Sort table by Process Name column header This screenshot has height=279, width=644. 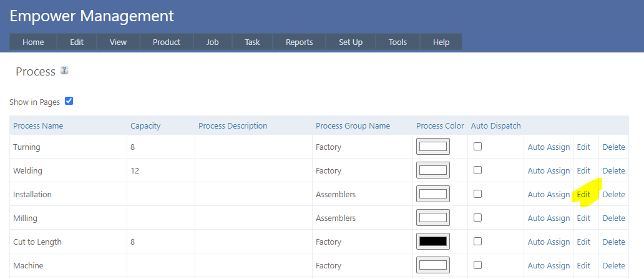(x=38, y=125)
